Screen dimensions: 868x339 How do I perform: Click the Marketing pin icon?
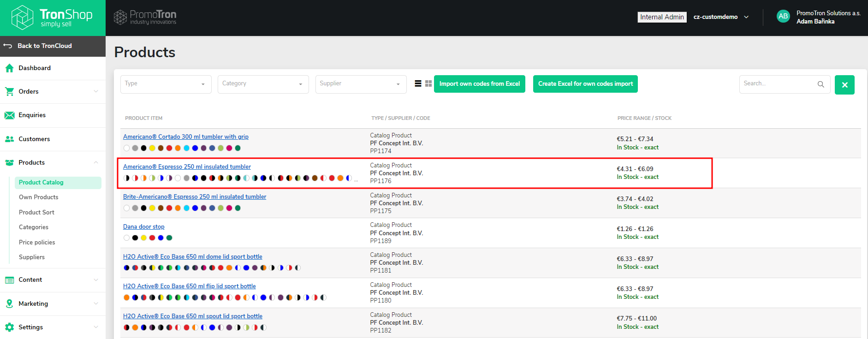[9, 303]
